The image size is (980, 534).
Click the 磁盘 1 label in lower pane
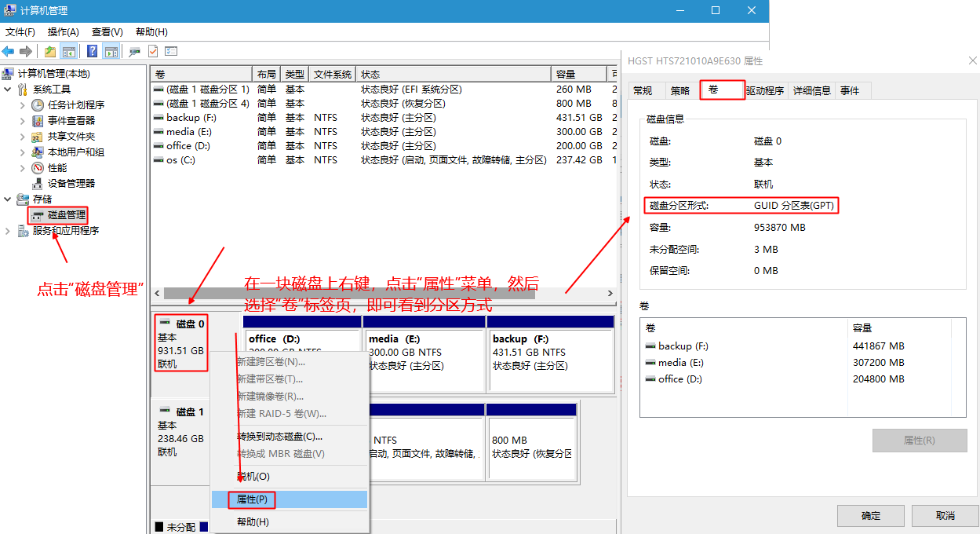(x=190, y=411)
